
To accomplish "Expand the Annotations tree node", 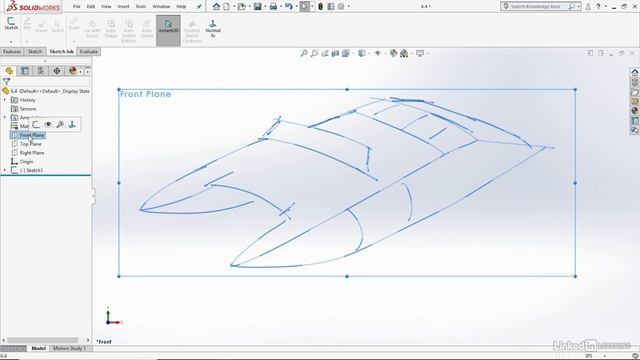I will pos(5,118).
